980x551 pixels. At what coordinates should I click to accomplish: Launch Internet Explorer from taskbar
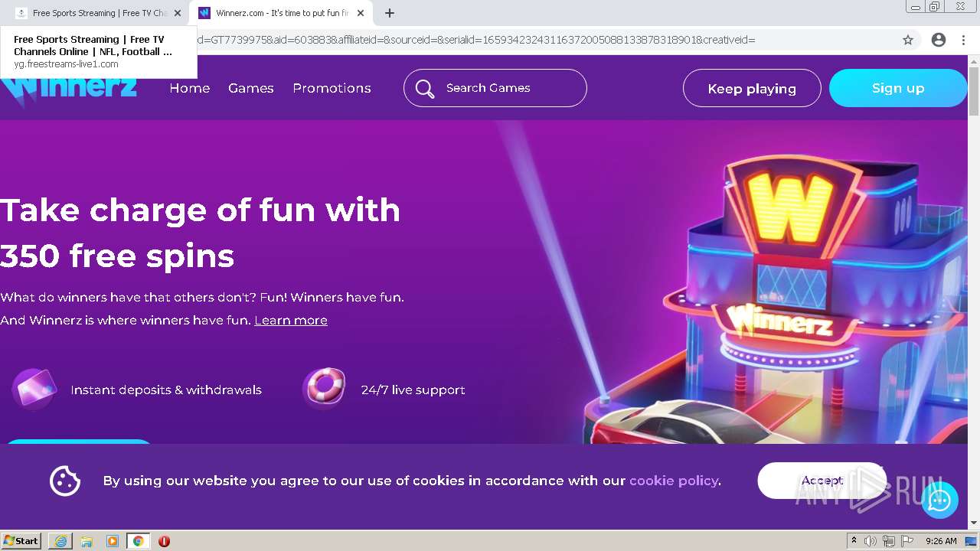tap(60, 541)
